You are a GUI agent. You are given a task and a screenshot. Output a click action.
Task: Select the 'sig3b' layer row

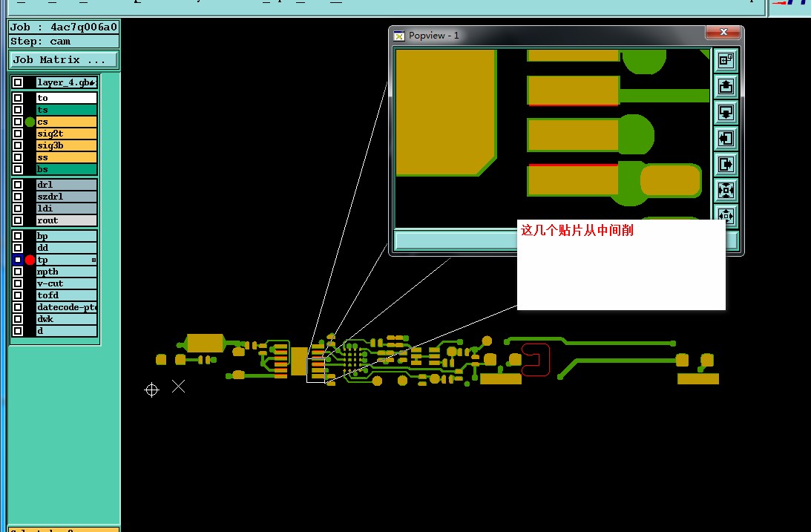(66, 145)
